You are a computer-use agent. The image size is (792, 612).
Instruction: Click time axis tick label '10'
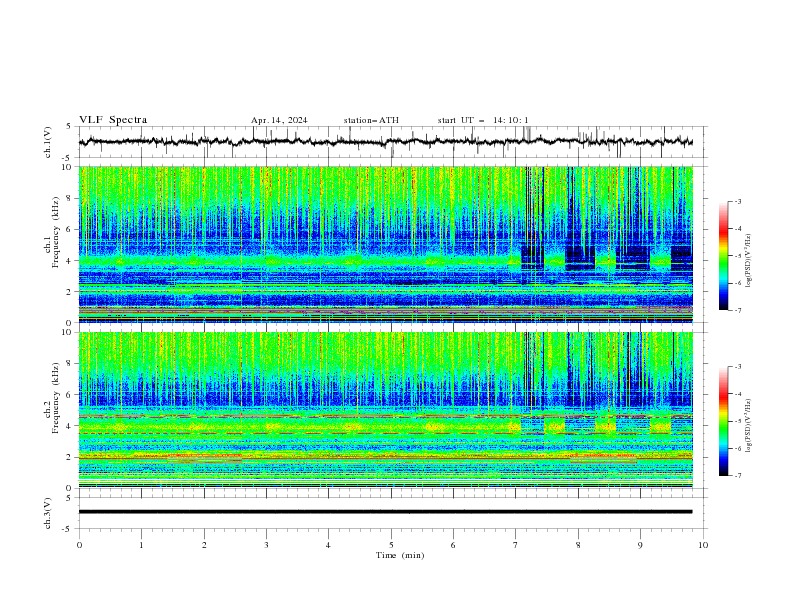coord(703,545)
